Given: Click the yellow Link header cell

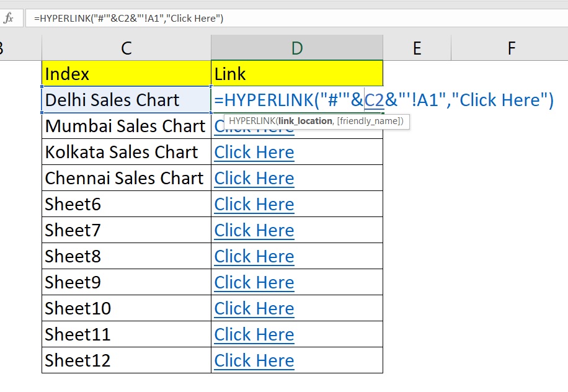Looking at the screenshot, I should 297,74.
